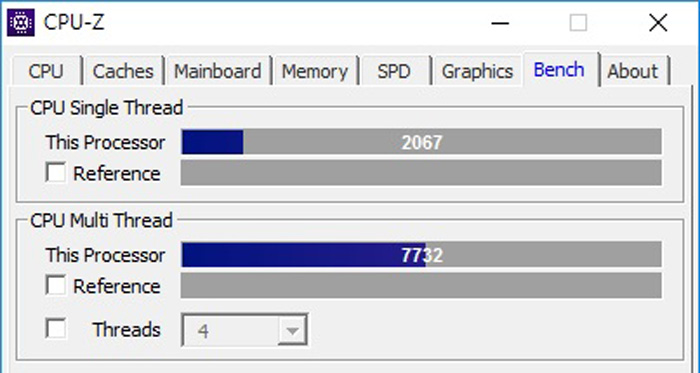The height and width of the screenshot is (373, 700).
Task: Go to the Memory tab
Action: (x=315, y=71)
